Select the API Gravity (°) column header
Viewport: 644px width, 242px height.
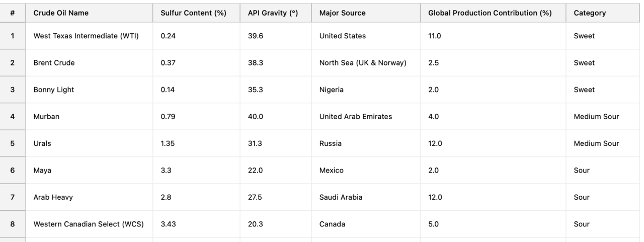(273, 13)
